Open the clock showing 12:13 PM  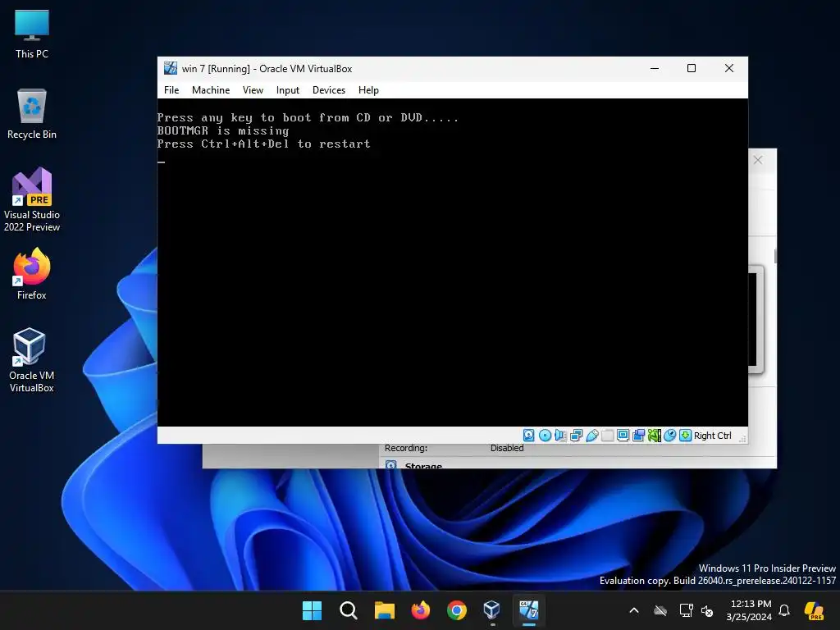coord(748,610)
